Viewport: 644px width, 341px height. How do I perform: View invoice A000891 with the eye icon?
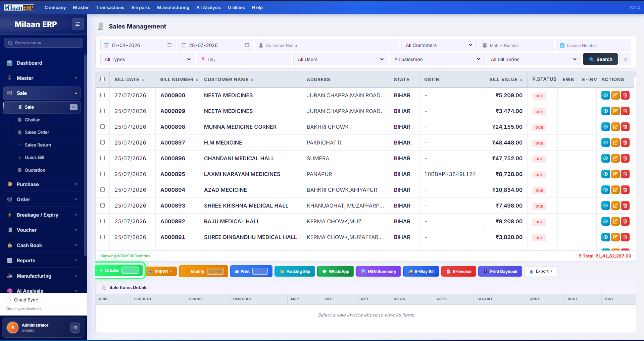[605, 237]
